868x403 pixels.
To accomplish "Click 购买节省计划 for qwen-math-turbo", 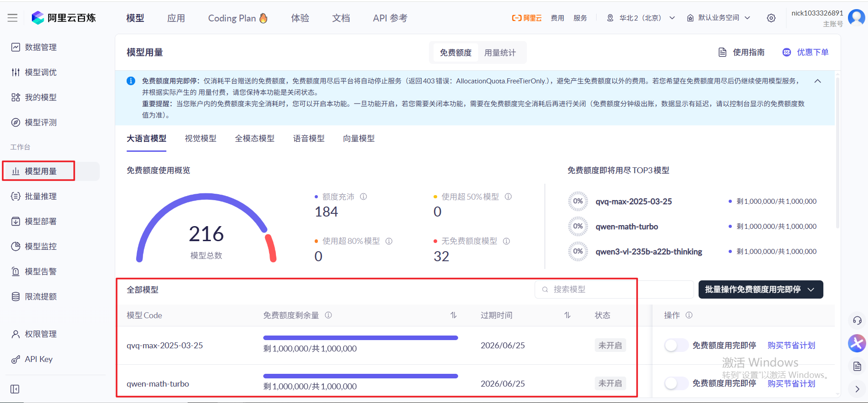I will click(x=791, y=383).
